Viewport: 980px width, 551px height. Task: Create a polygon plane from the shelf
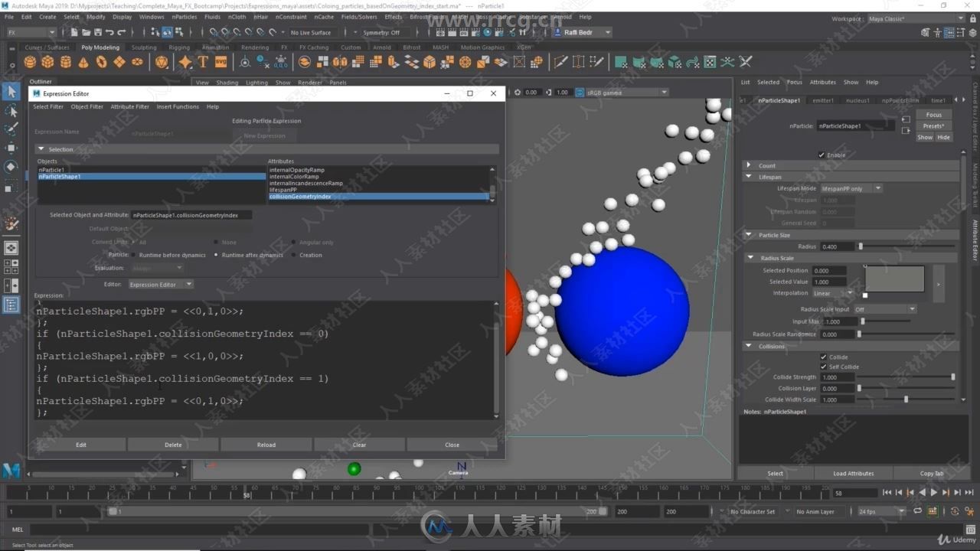click(119, 62)
